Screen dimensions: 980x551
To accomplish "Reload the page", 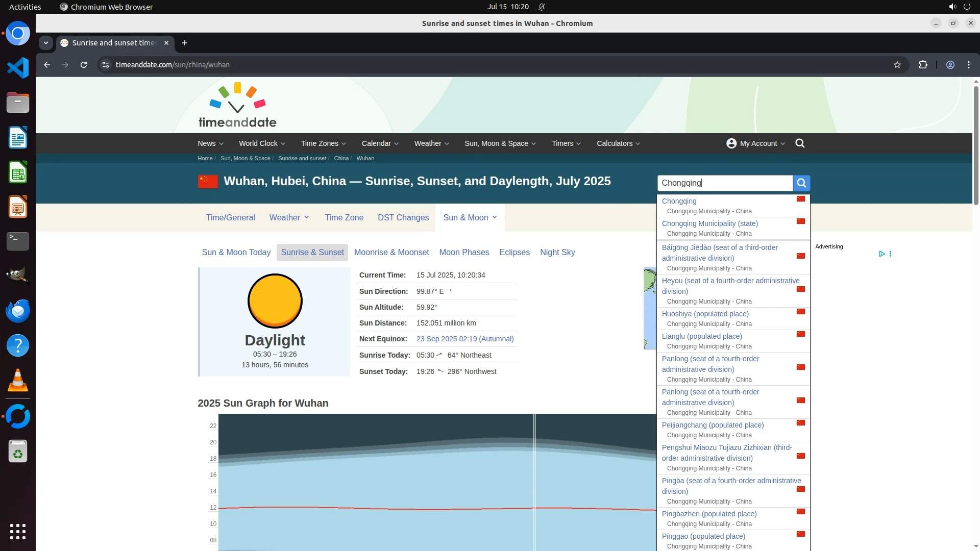I will (x=84, y=65).
